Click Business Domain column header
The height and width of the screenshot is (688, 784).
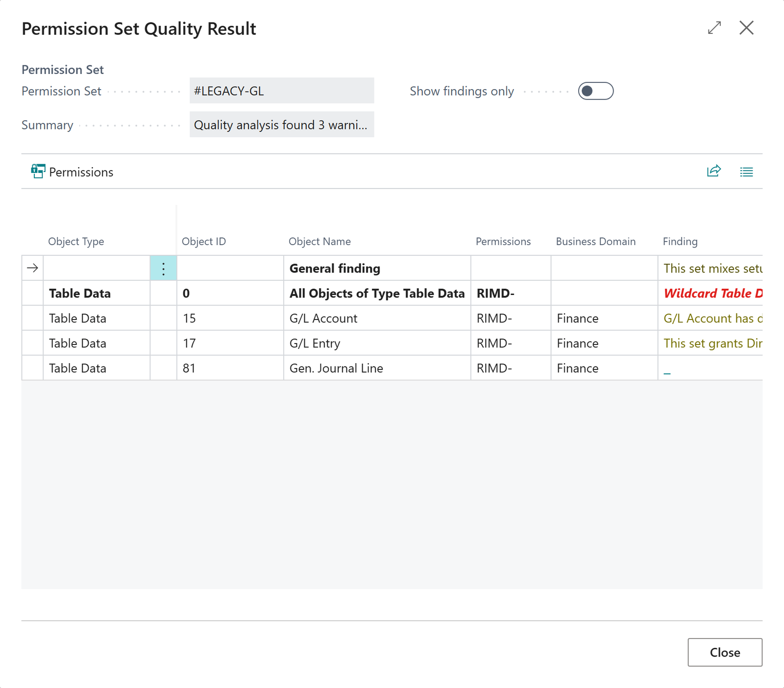pos(596,242)
